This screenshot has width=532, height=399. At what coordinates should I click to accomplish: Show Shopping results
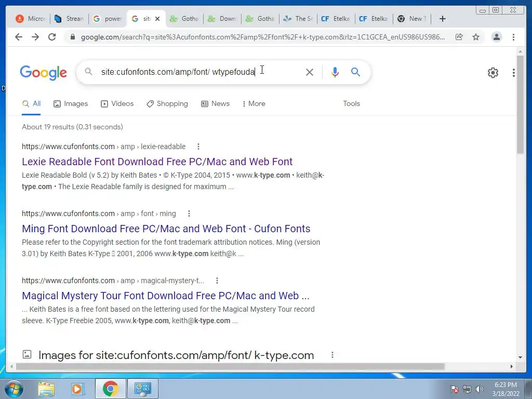167,104
